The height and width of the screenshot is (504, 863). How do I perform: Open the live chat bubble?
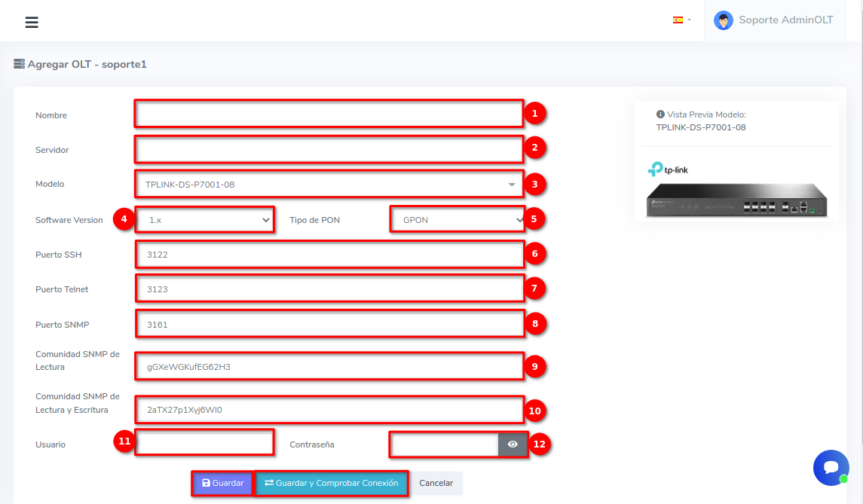click(x=831, y=468)
